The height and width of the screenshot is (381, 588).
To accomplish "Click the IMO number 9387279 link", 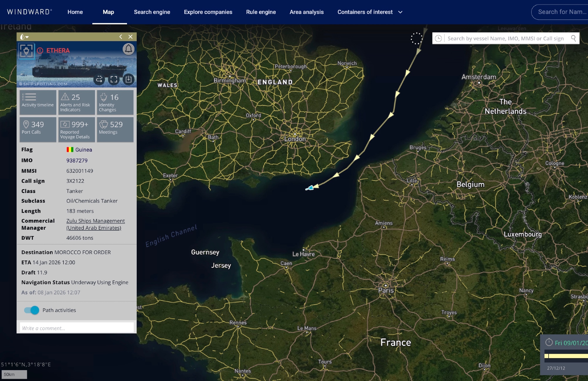I will 77,160.
